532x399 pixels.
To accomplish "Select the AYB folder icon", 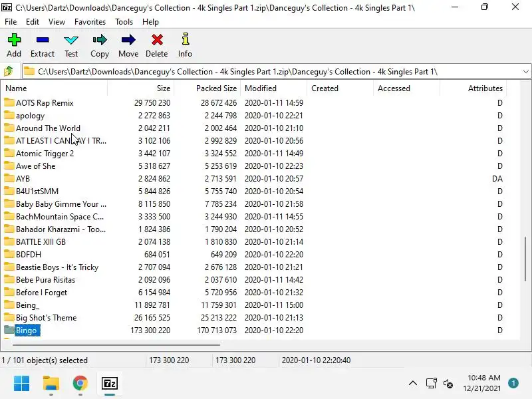I will [9, 178].
